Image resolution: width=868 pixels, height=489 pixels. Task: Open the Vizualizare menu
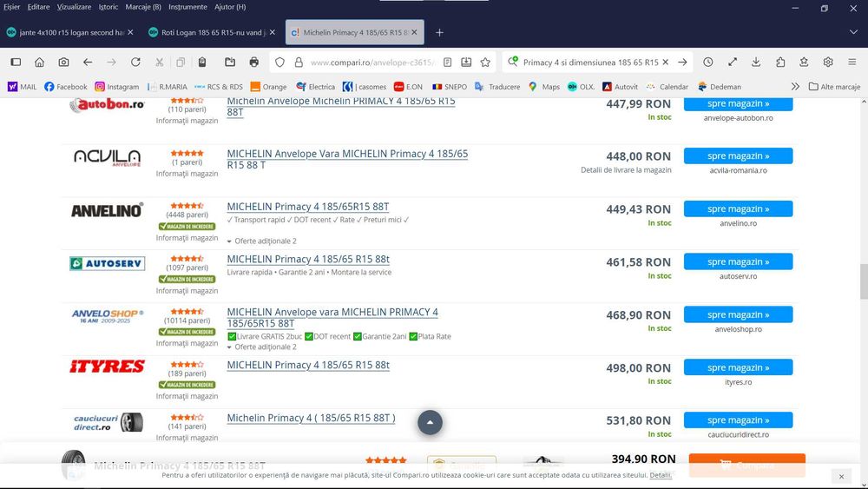74,7
